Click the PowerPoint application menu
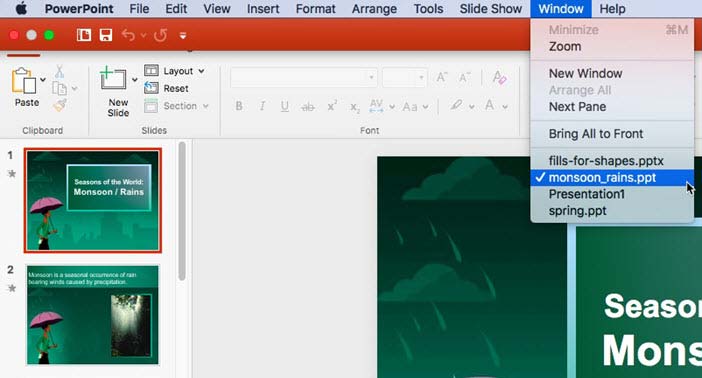The width and height of the screenshot is (702, 378). click(79, 9)
